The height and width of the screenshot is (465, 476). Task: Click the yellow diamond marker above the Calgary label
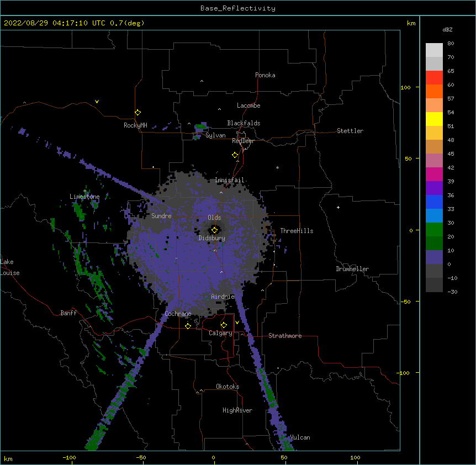pos(224,325)
